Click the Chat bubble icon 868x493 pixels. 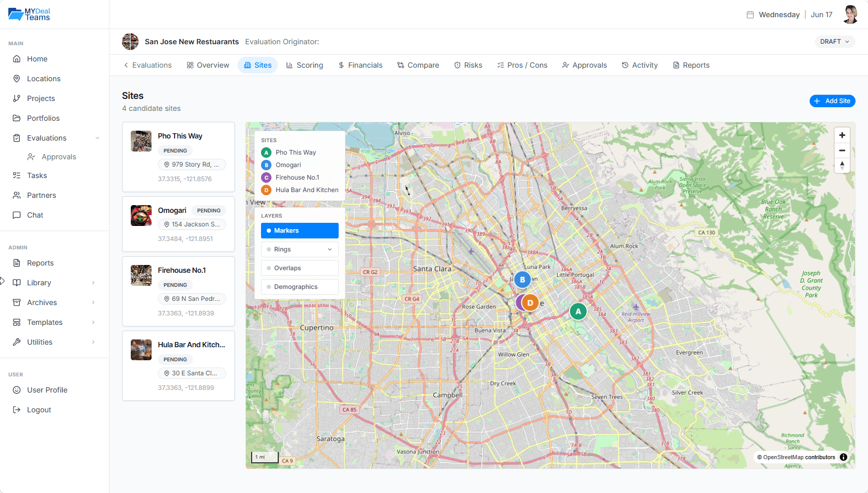tap(17, 215)
